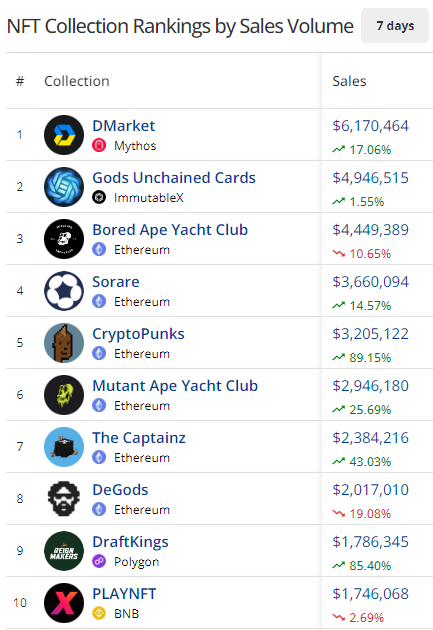Click The Captainz collection avatar

click(64, 447)
